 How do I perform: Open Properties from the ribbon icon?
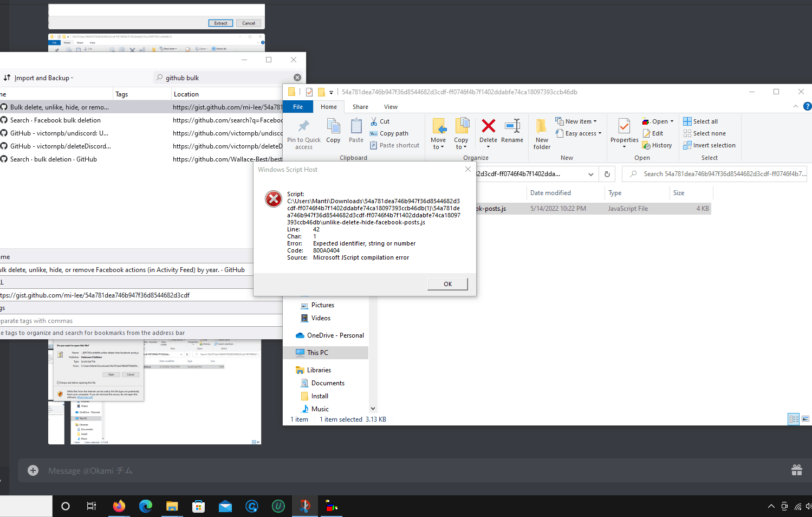tap(623, 130)
